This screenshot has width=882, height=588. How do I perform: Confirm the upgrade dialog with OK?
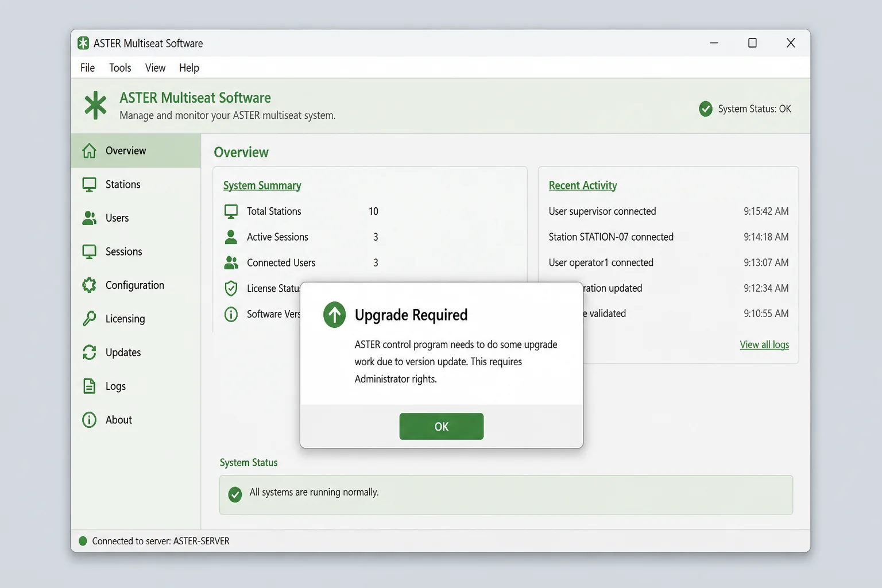pyautogui.click(x=442, y=427)
